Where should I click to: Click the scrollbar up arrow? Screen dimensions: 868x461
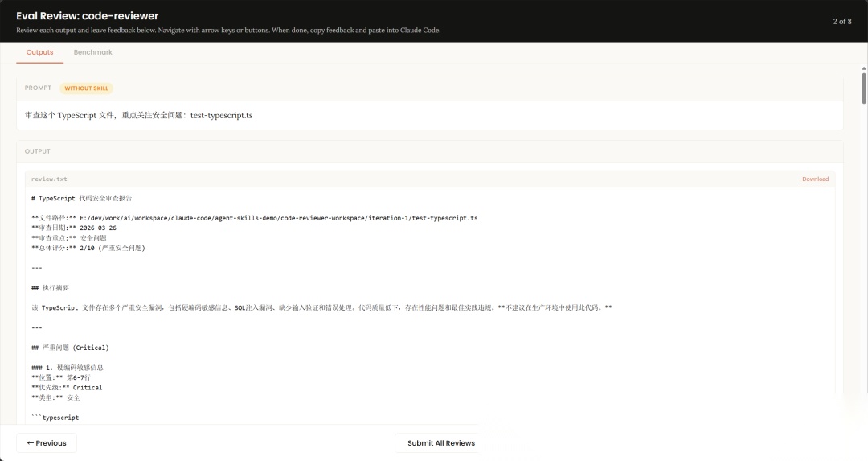tap(863, 68)
